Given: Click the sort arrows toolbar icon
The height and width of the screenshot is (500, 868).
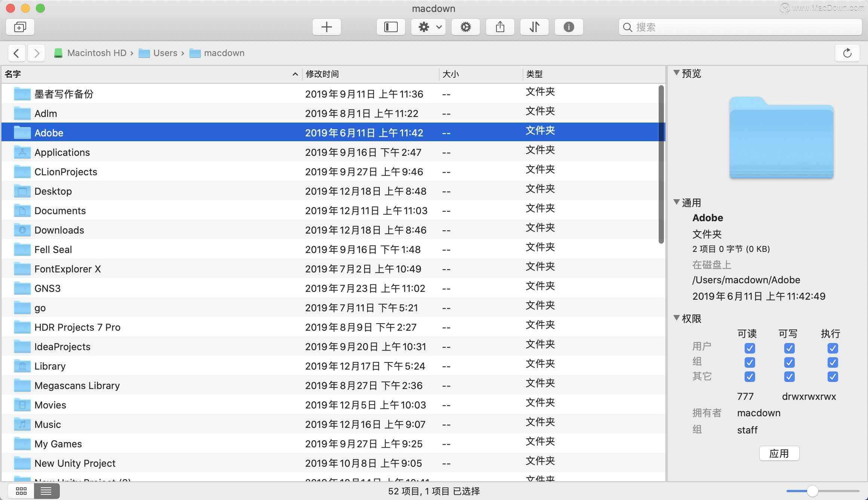Looking at the screenshot, I should click(535, 27).
